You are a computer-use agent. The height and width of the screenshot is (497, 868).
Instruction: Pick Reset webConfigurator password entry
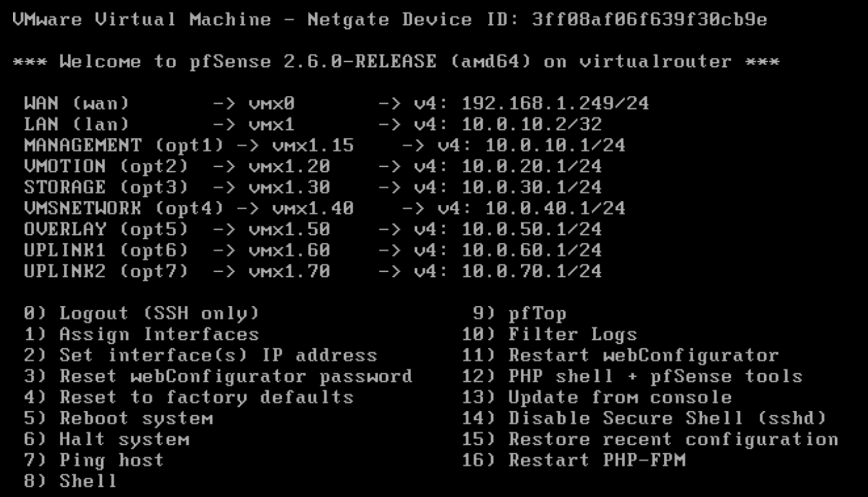[x=218, y=377]
